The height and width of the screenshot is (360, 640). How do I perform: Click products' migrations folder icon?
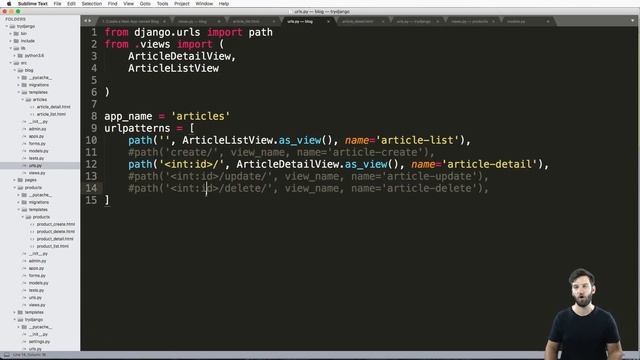(x=24, y=202)
